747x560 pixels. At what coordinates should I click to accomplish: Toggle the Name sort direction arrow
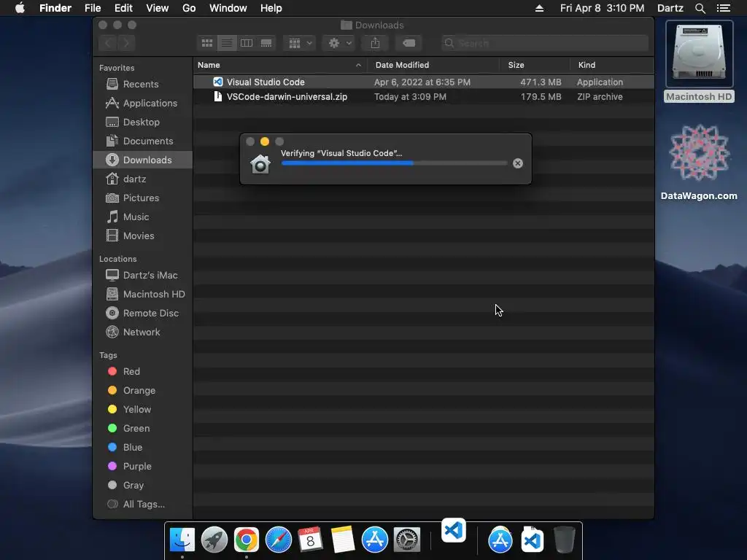tap(358, 65)
